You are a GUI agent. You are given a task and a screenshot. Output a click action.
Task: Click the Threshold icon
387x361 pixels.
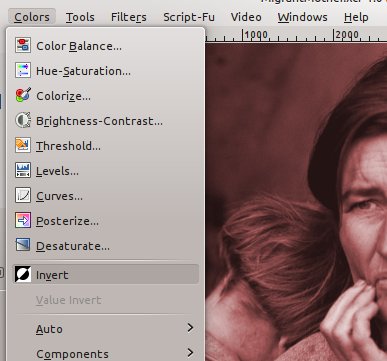[23, 145]
